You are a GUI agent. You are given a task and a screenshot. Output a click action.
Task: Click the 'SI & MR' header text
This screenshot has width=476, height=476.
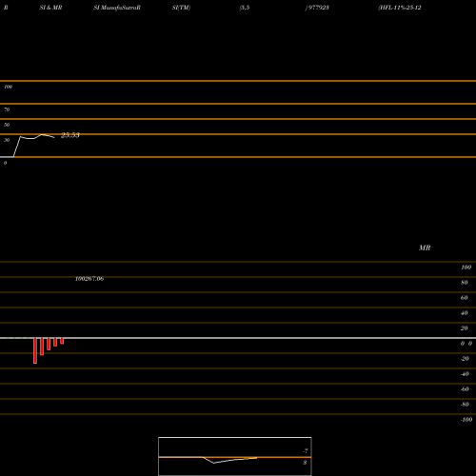50,8
